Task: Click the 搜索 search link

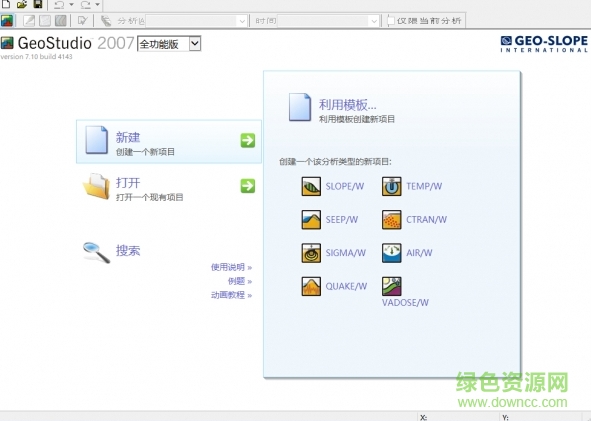Action: (x=128, y=251)
